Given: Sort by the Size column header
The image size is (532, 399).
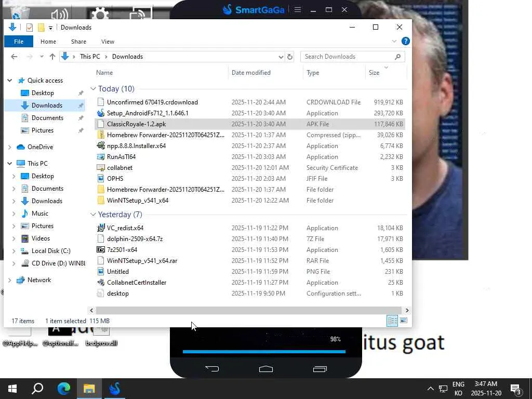Looking at the screenshot, I should tap(374, 73).
